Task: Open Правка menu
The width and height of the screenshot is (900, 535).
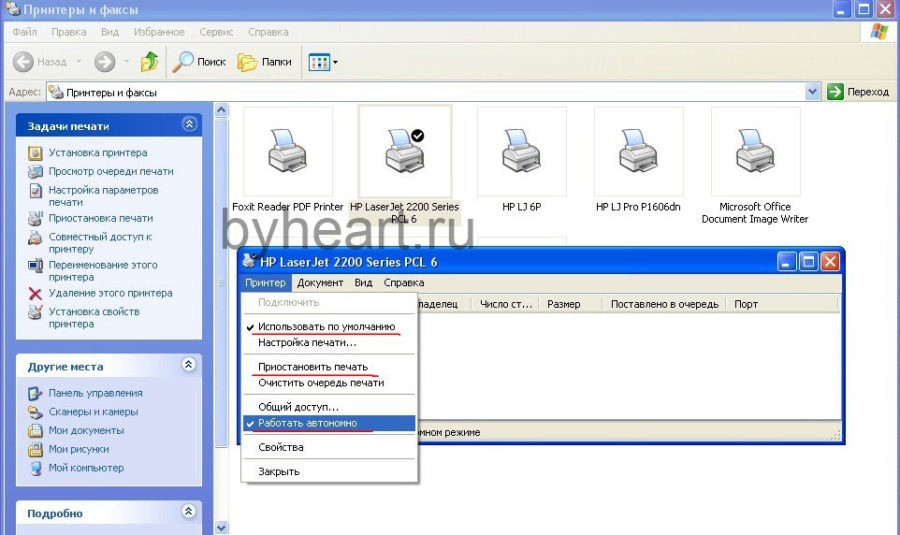Action: point(69,32)
